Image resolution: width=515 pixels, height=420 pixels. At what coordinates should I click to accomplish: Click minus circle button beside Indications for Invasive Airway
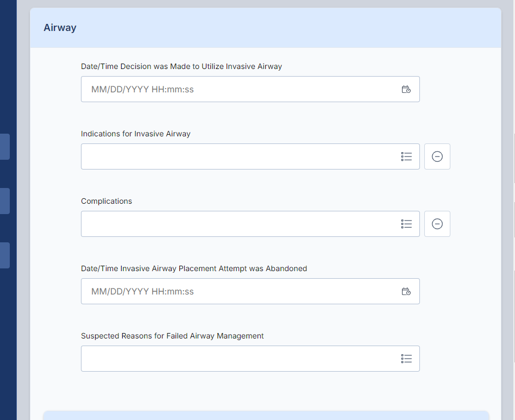pos(437,156)
